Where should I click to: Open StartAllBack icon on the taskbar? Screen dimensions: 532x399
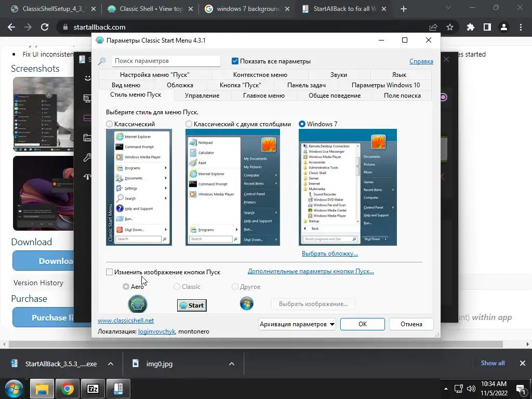tap(118, 389)
